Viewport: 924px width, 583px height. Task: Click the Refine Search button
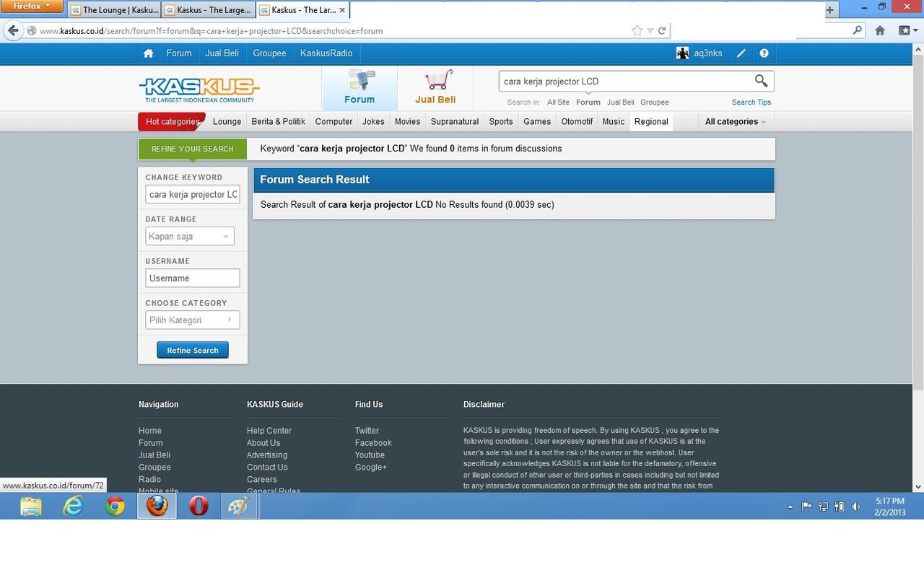click(x=193, y=350)
